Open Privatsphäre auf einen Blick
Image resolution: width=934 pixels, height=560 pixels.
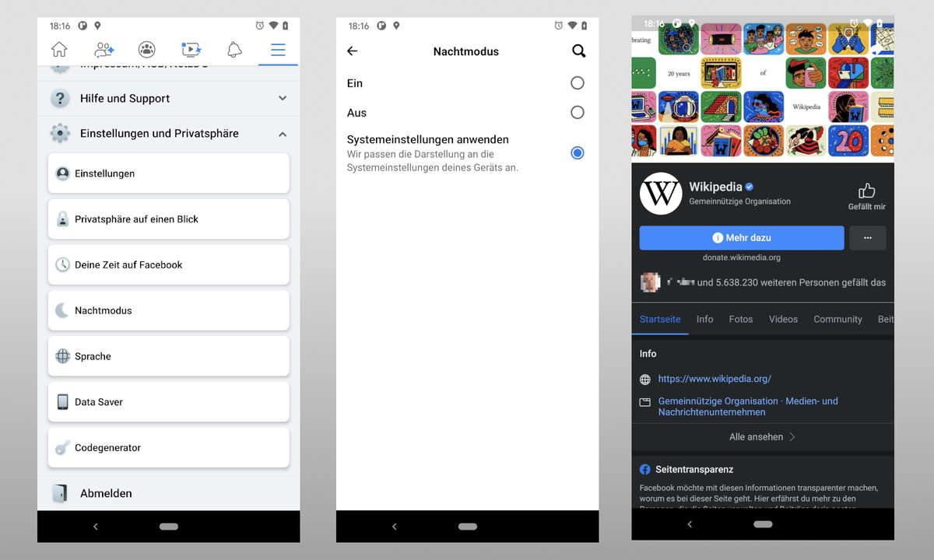pos(169,219)
